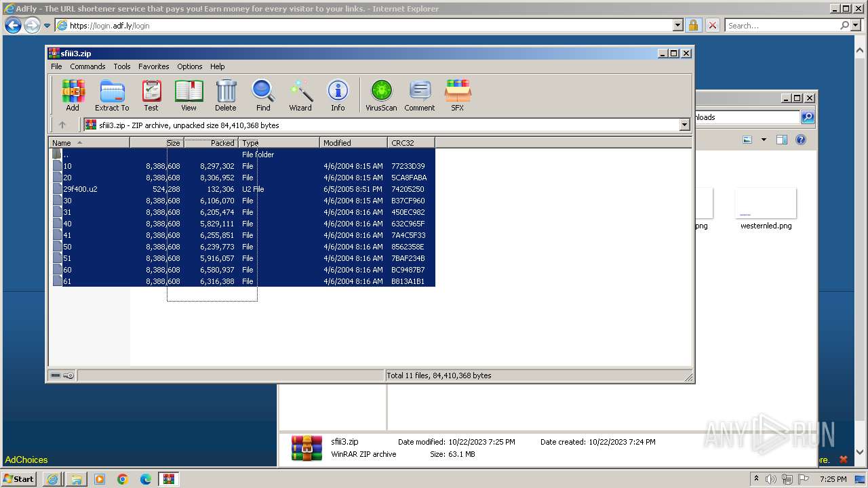Click the taskbar clock 7:25 PM
Screen dimensions: 868x488
click(x=833, y=479)
